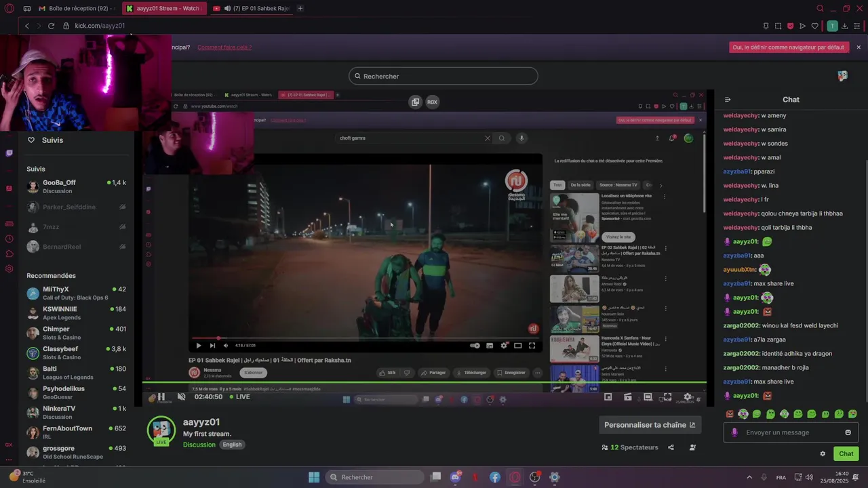Screen dimensions: 868x488
Task: Click the Envoyer un message field
Action: [791, 432]
